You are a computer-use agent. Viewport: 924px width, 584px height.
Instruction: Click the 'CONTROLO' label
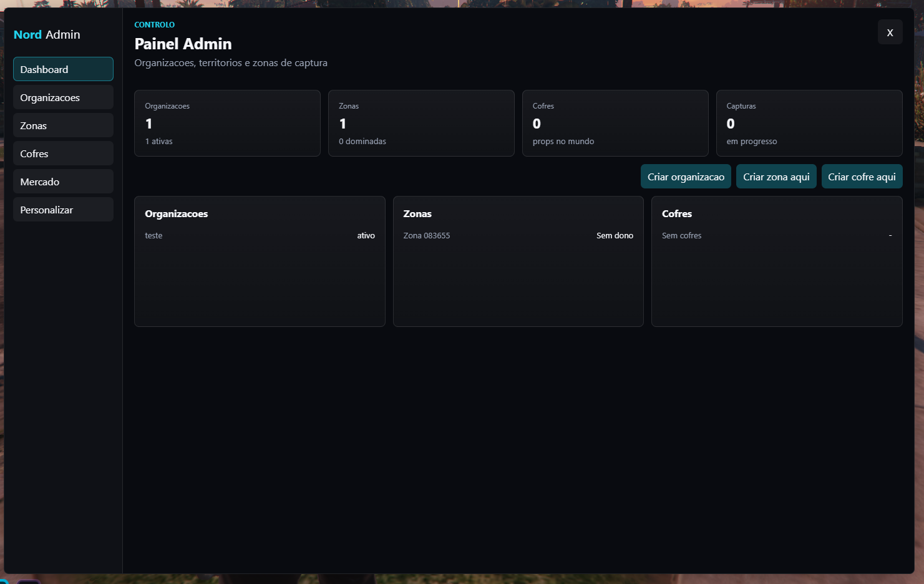pos(154,25)
